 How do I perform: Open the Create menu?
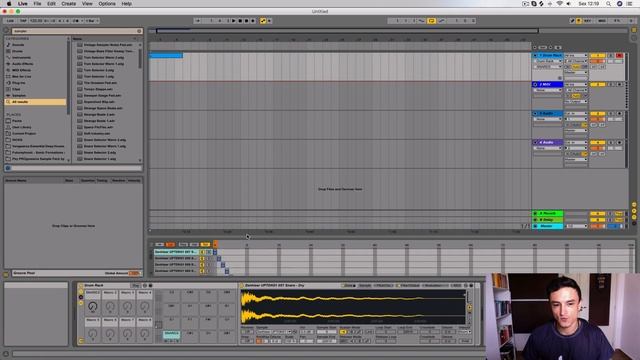69,4
